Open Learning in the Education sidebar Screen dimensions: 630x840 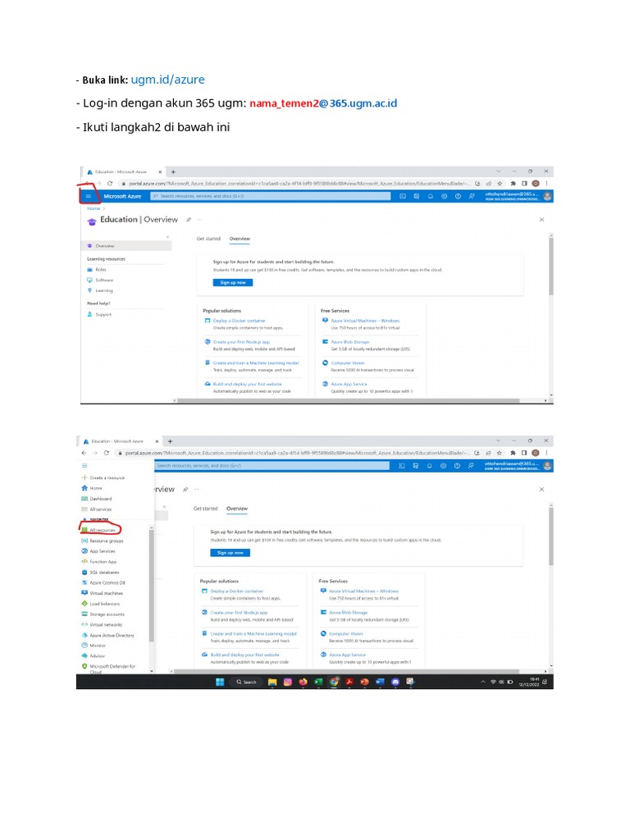(x=104, y=290)
